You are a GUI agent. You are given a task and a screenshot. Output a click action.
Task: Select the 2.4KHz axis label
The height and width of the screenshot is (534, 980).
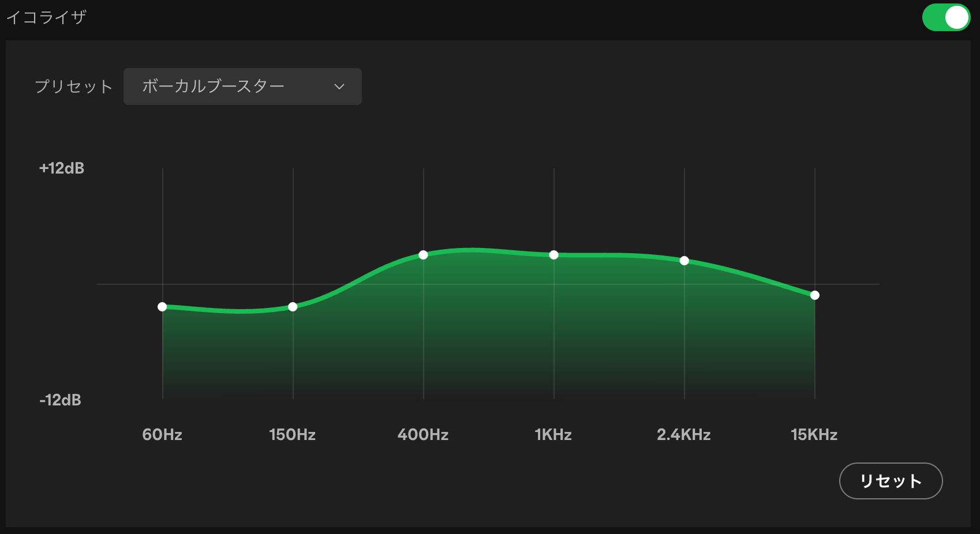[x=684, y=435]
